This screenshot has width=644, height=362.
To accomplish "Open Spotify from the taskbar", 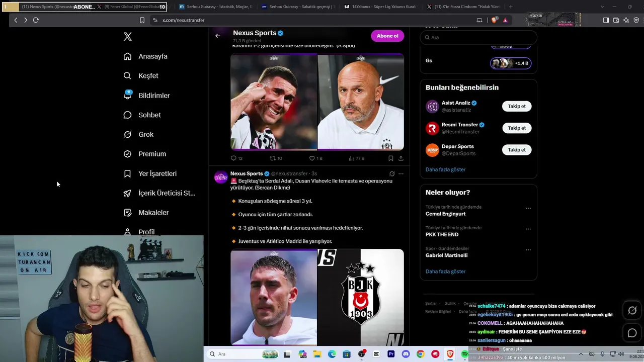I will (464, 354).
